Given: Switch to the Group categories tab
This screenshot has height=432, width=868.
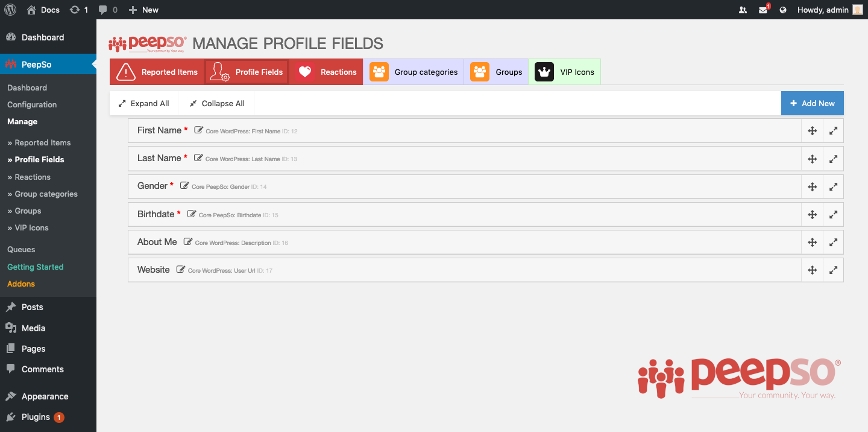Looking at the screenshot, I should click(x=414, y=72).
